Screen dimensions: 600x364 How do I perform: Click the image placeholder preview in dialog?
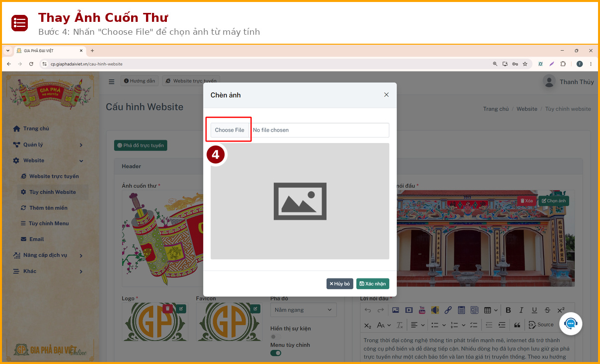click(x=300, y=201)
